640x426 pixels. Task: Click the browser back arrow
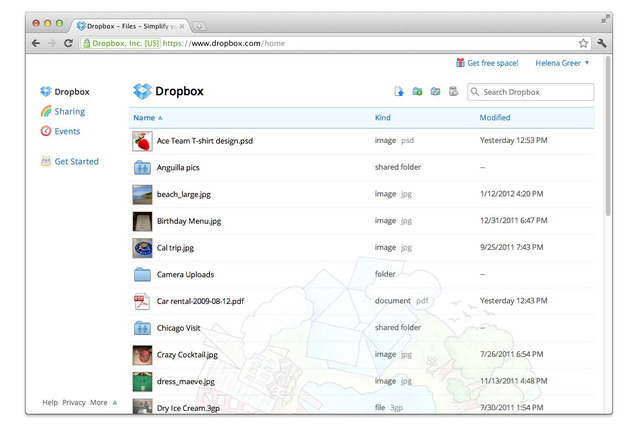[x=36, y=43]
